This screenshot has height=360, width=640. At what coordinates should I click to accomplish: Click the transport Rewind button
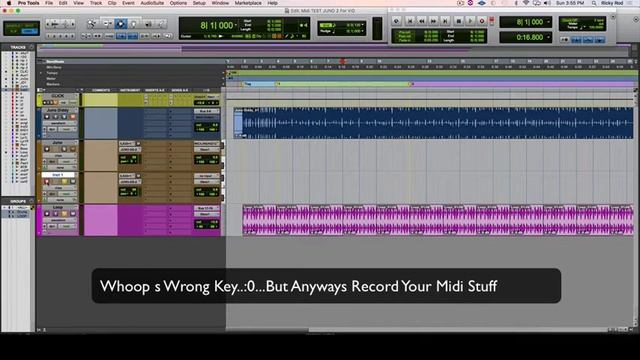[x=422, y=21]
